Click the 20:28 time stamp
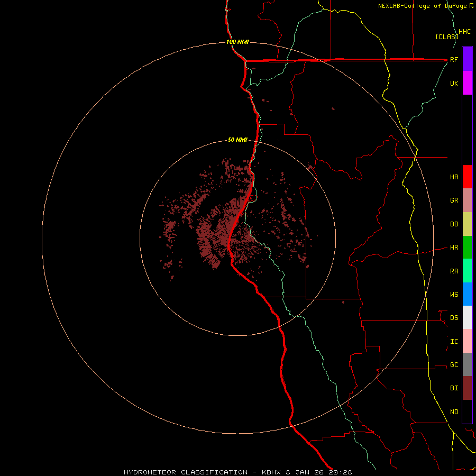The height and width of the screenshot is (476, 476). click(340, 472)
